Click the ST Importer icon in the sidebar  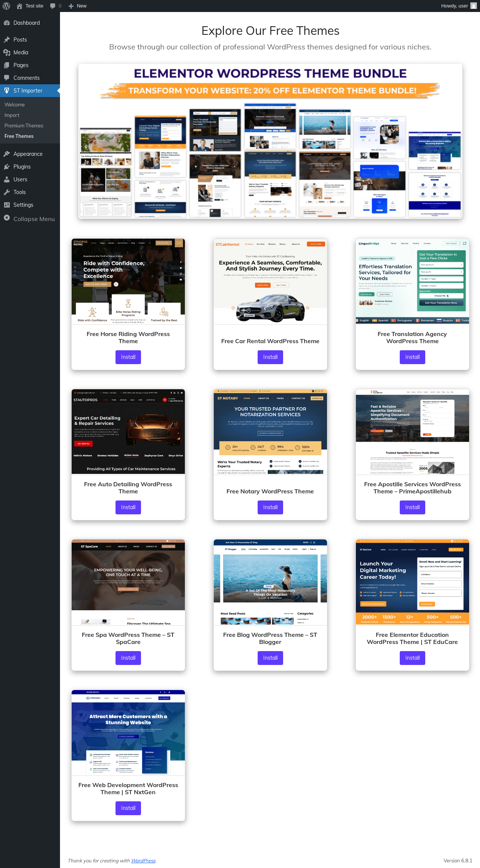coord(7,91)
